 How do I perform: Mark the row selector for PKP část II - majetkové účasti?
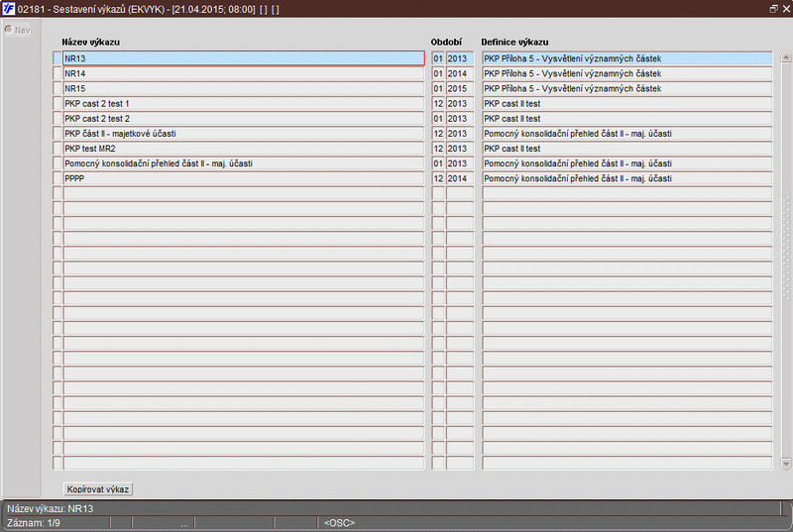pos(57,134)
